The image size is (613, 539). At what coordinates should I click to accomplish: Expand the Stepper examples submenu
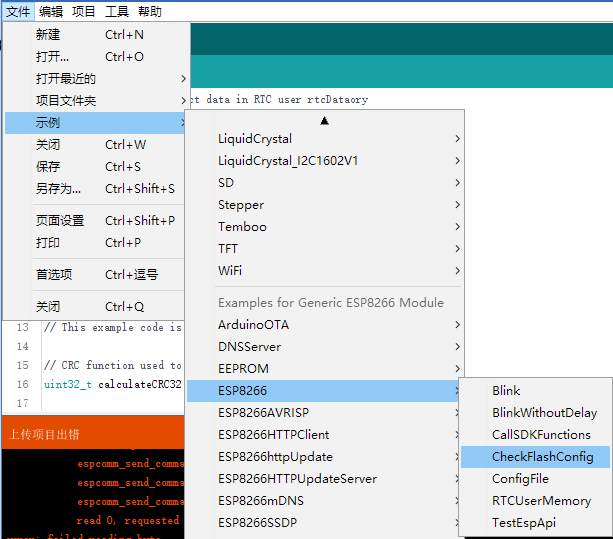324,204
